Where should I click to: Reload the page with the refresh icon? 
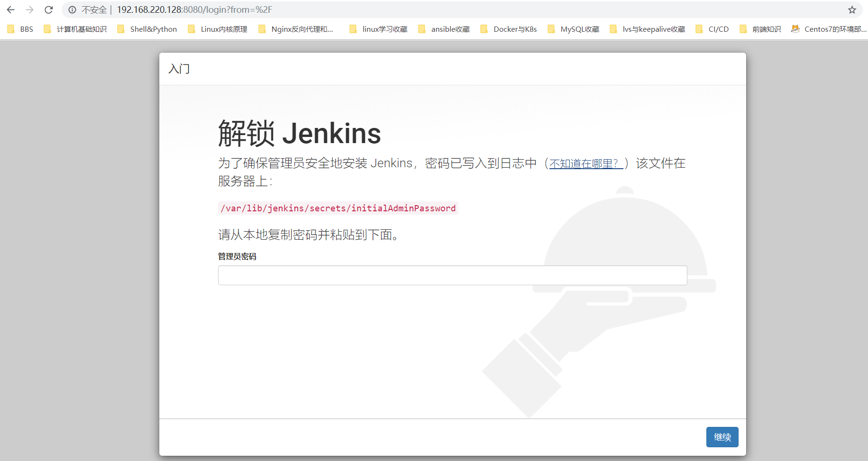point(48,9)
